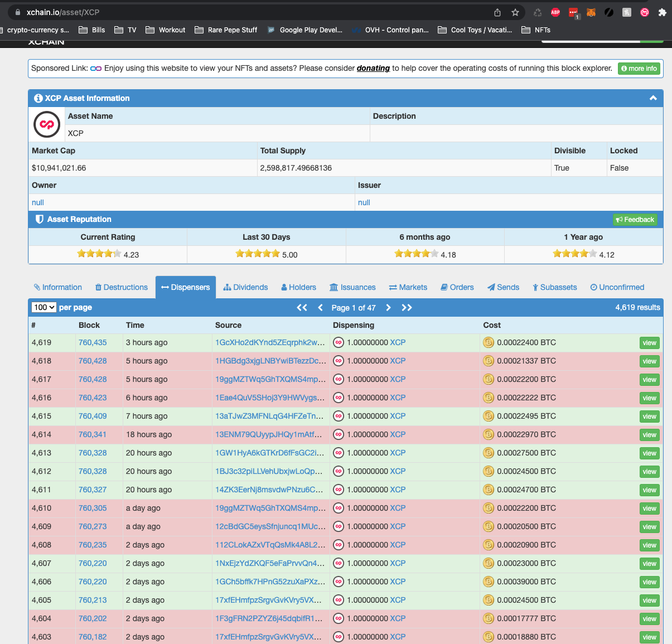Open source address 13aTJwZ3MFNLqG4HFZeTn...

coord(269,416)
